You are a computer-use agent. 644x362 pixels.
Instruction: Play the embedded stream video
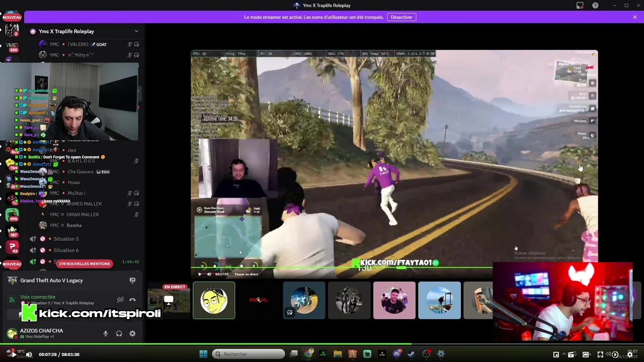tap(200, 274)
